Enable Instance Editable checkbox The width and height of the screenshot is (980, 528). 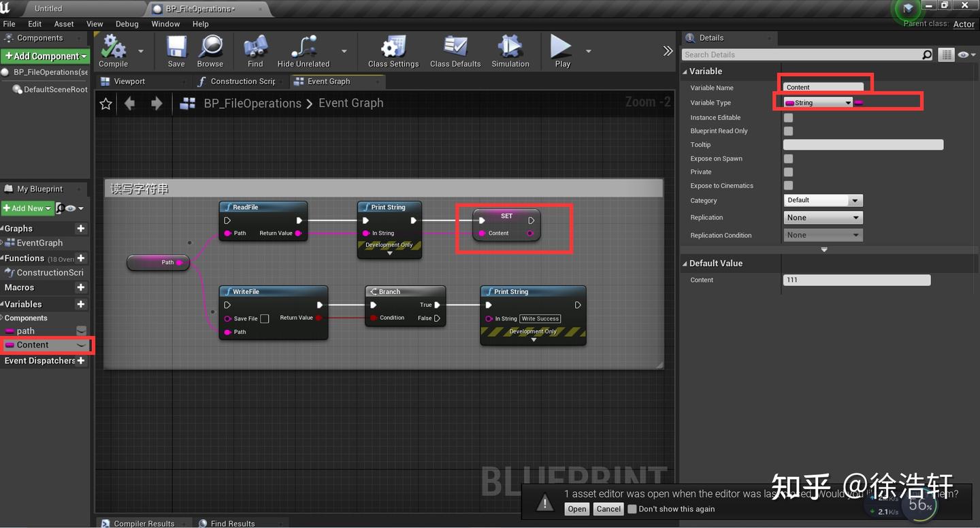(x=788, y=118)
